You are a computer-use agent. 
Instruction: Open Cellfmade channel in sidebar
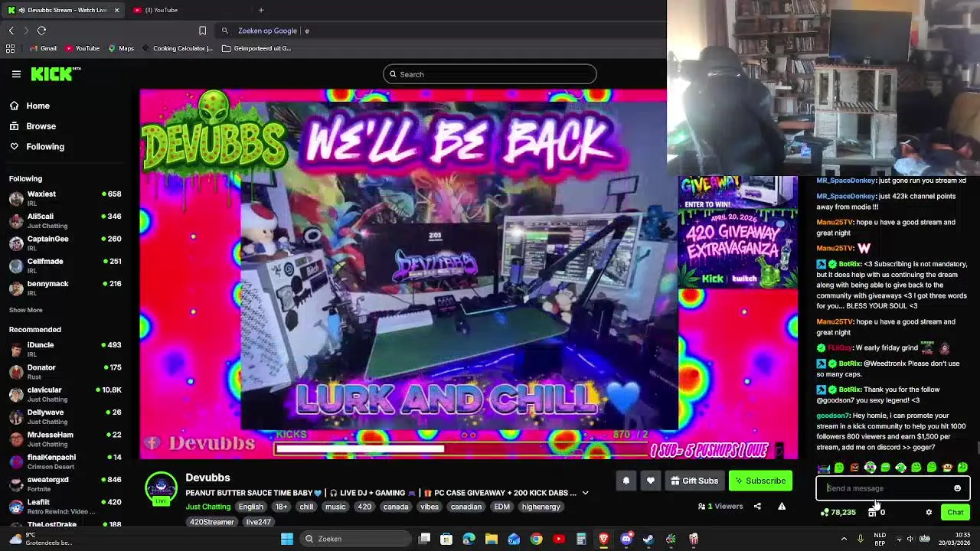tap(65, 266)
